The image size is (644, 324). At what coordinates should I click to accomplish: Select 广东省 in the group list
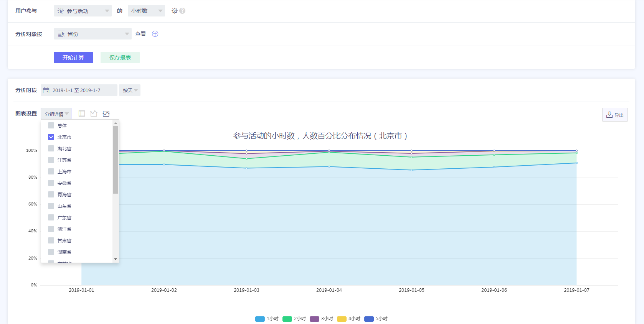[x=51, y=217]
